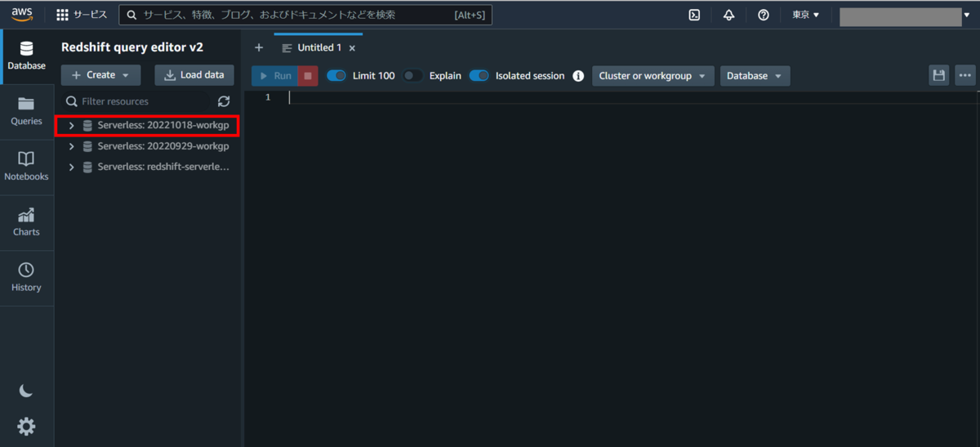Open the notifications bell
This screenshot has height=447, width=980.
pyautogui.click(x=728, y=15)
